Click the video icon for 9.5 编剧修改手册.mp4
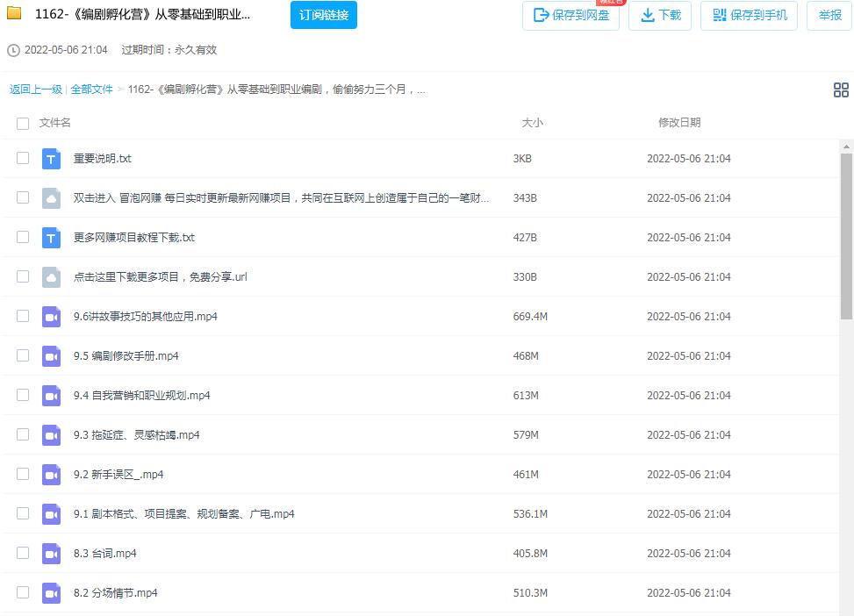Viewport: 854px width, 616px height. [51, 356]
